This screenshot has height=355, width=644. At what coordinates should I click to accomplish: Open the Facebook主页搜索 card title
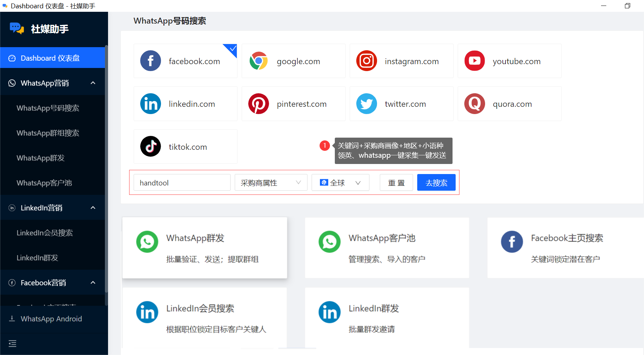(567, 238)
